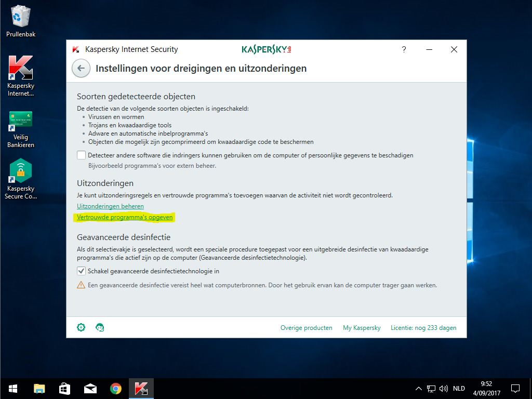This screenshot has height=399, width=532.
Task: Click the Soorten gedetecteerde objecten heading
Action: pyautogui.click(x=136, y=96)
